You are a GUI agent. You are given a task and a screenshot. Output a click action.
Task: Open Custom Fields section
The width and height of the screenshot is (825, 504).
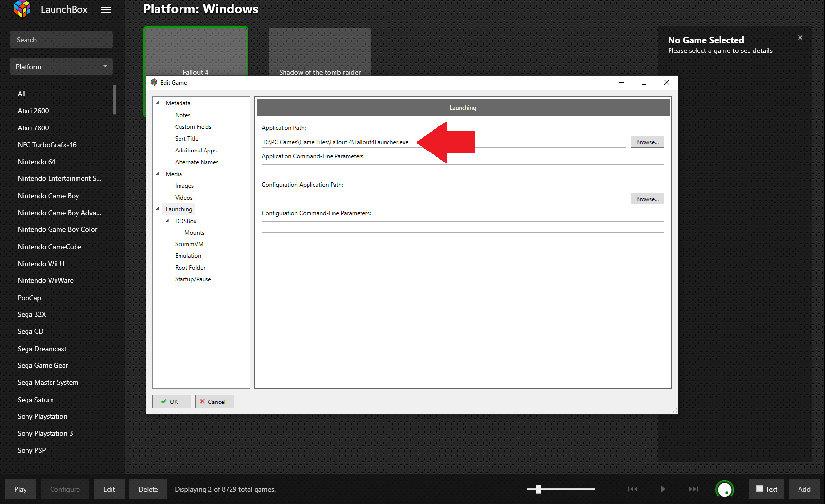pyautogui.click(x=193, y=127)
